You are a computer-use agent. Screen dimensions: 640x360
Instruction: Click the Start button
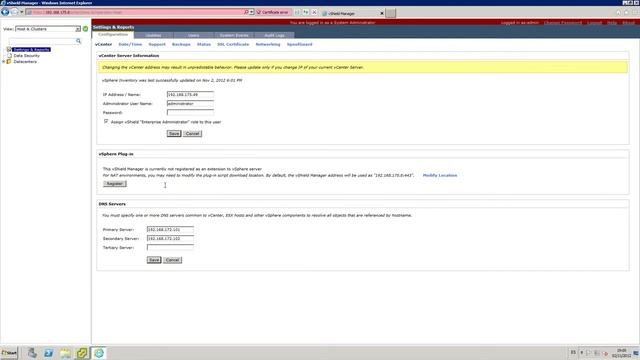pos(9,353)
